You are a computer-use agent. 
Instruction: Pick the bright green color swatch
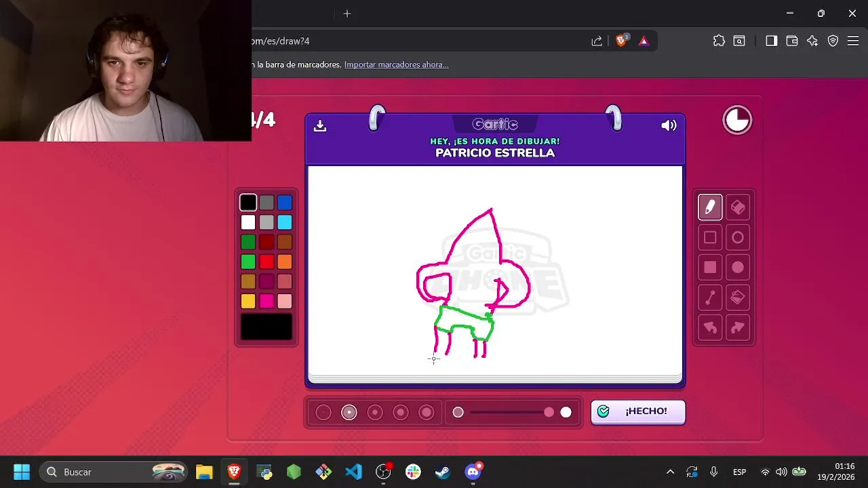click(248, 262)
